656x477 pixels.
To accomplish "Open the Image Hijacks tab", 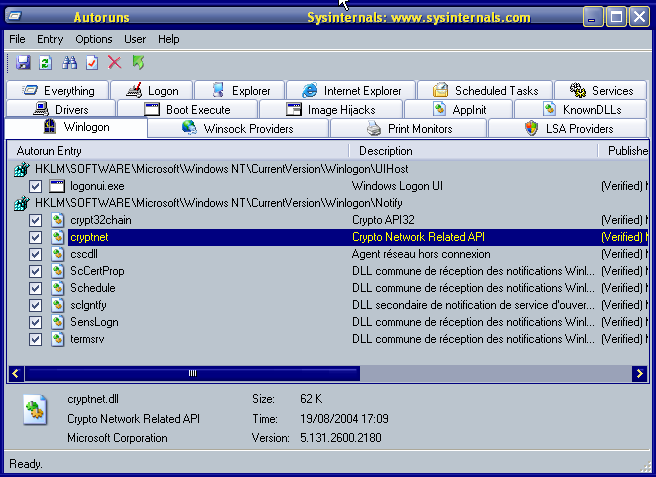I will click(x=331, y=110).
